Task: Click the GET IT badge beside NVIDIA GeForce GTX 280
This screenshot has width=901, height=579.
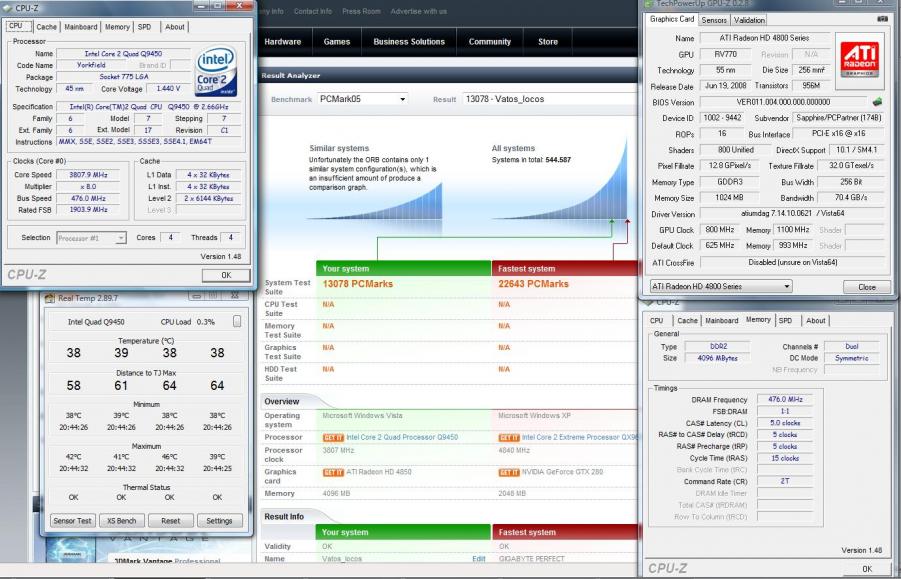Action: pos(509,473)
